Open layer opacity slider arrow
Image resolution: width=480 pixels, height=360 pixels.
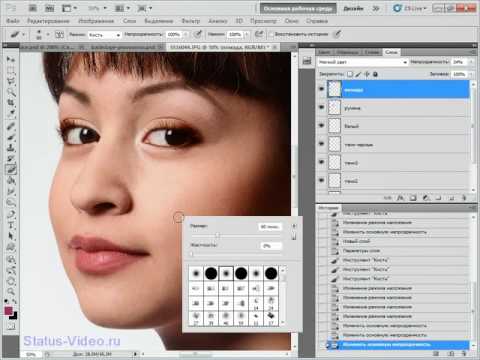point(471,62)
